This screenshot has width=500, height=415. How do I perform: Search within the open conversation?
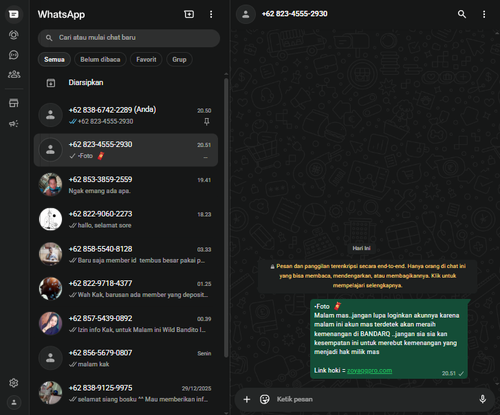coord(462,14)
